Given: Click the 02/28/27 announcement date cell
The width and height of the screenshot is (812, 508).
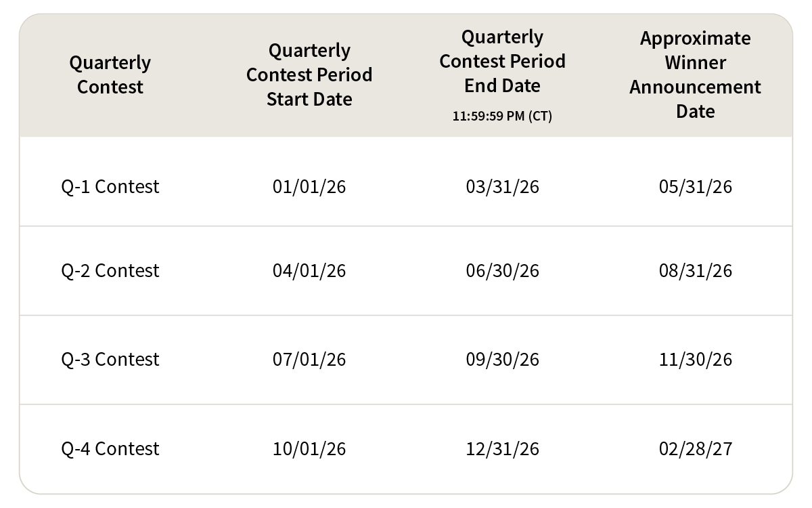Looking at the screenshot, I should tap(695, 448).
